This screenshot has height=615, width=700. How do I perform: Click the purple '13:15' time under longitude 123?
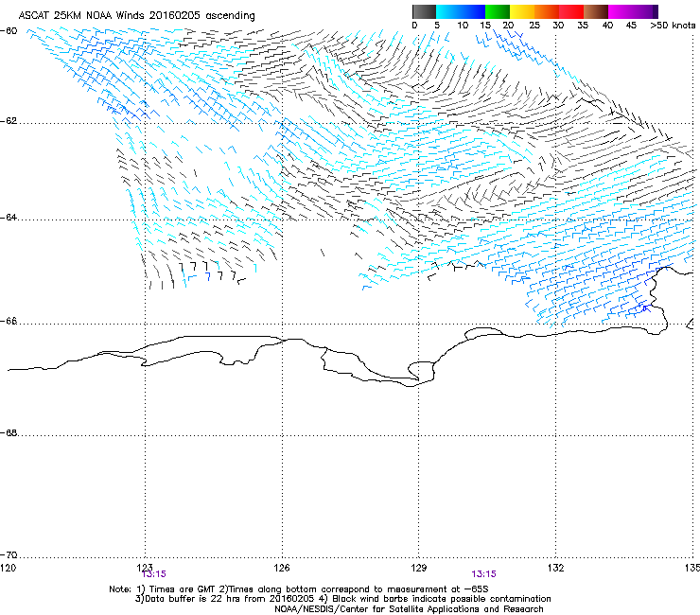[x=154, y=574]
